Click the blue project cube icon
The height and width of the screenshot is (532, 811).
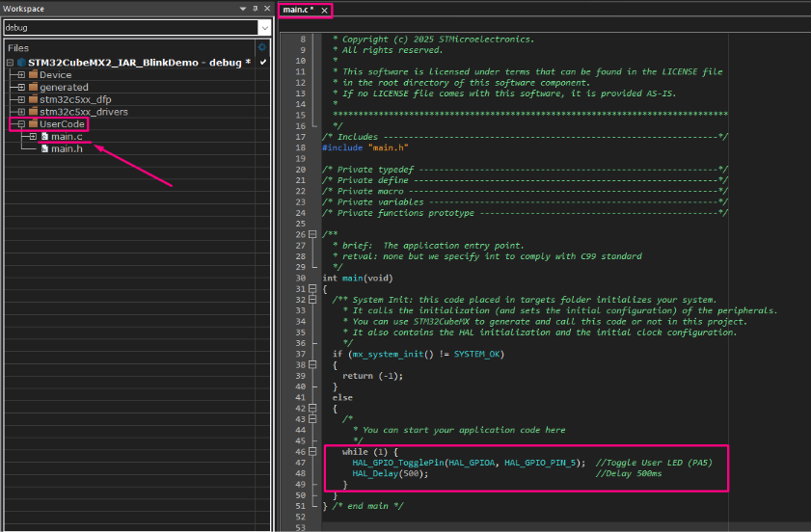tap(20, 62)
